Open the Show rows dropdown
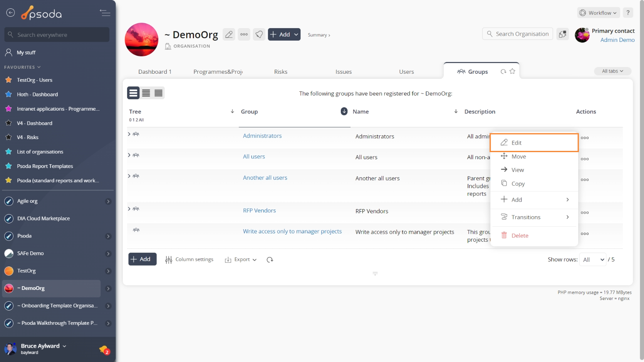The image size is (644, 362). pyautogui.click(x=593, y=260)
